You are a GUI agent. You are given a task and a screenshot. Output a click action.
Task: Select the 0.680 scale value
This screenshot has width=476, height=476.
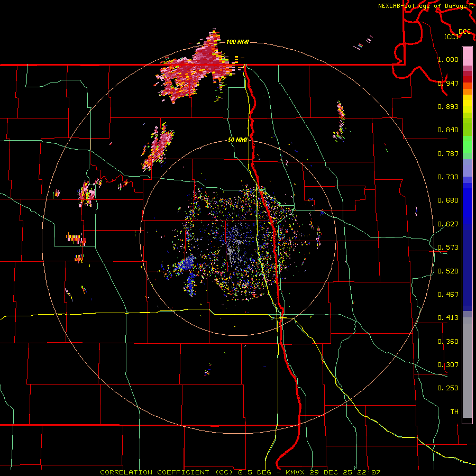[x=448, y=200]
